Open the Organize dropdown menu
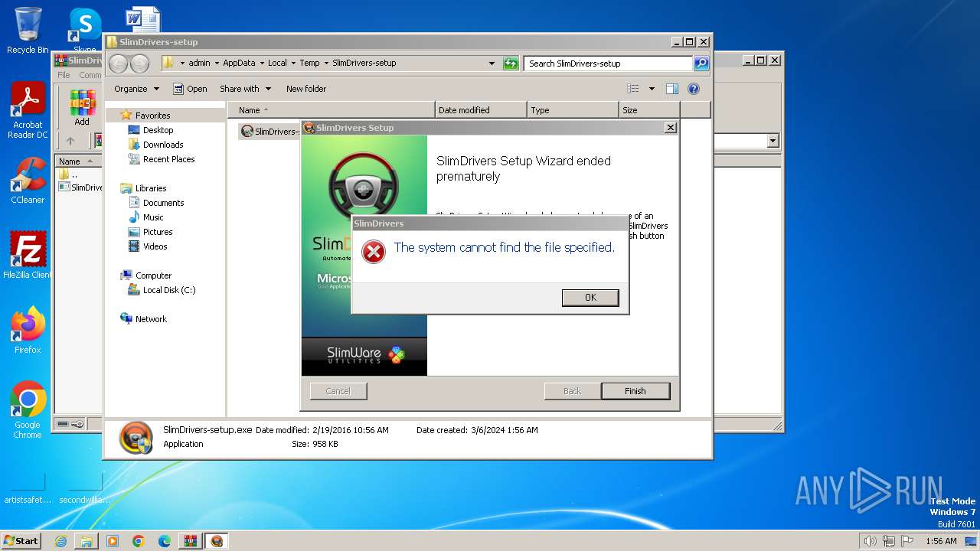This screenshot has height=551, width=980. tap(136, 89)
